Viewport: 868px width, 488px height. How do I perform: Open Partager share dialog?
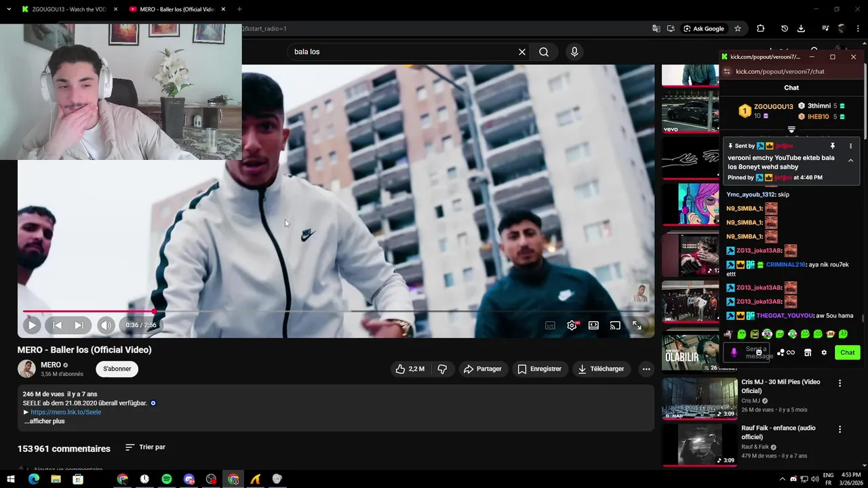coord(482,369)
